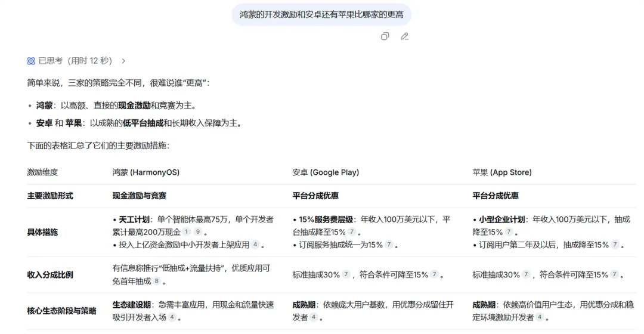Screen dimensions: 644x334
Task: Click the 苹果 (App Store) column header
Action: point(502,172)
